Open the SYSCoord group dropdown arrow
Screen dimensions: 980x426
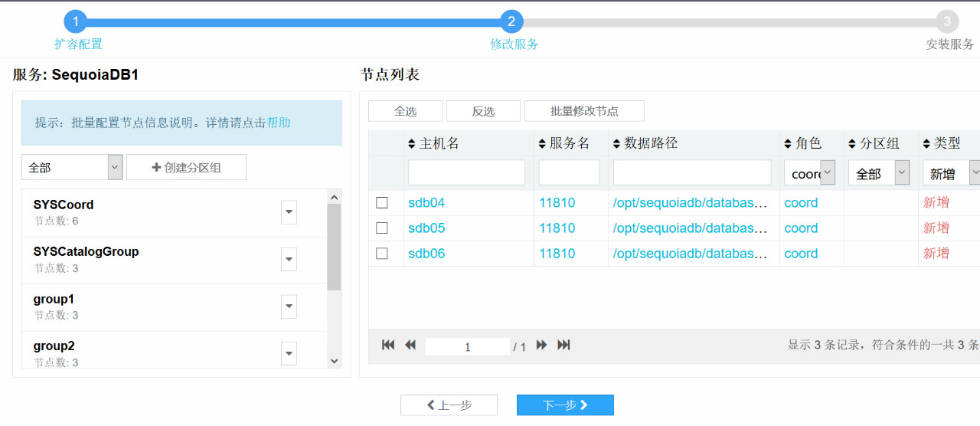click(x=289, y=212)
